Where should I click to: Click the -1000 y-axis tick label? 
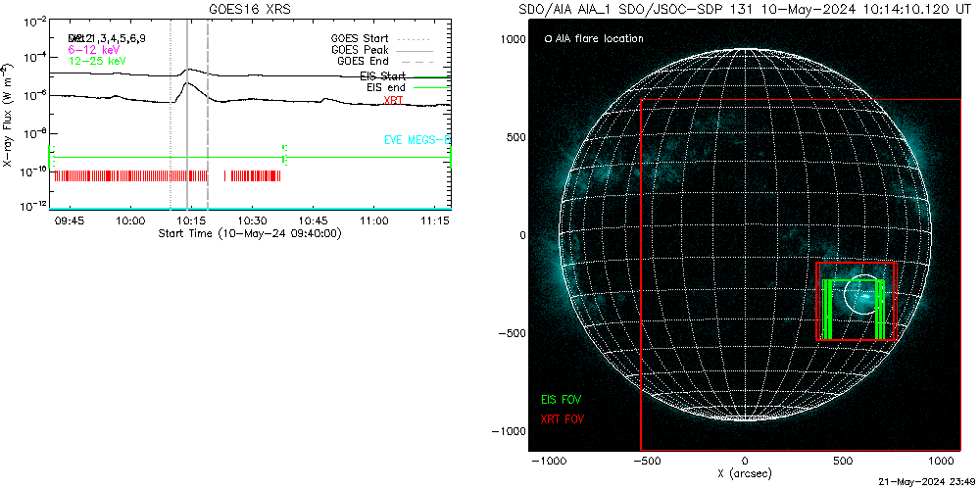pos(510,431)
